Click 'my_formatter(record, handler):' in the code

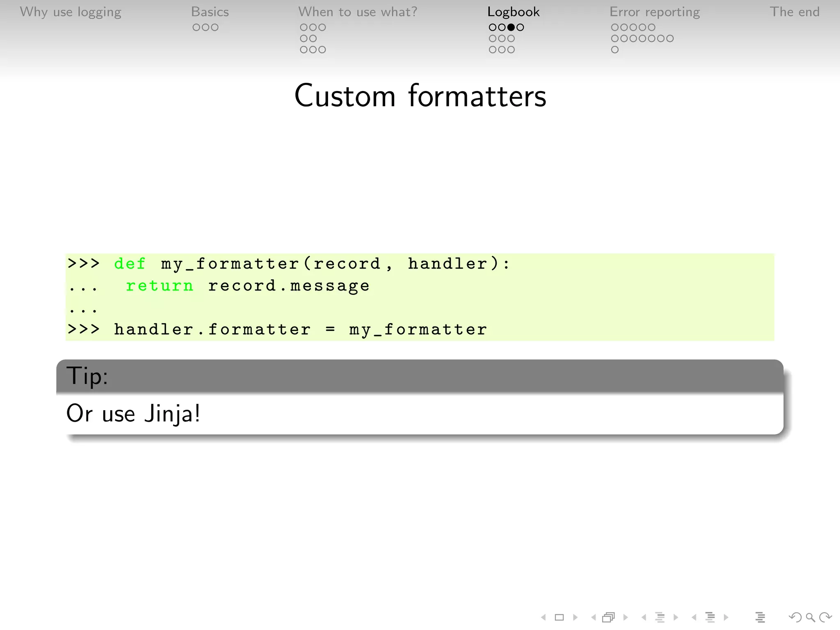pos(335,264)
